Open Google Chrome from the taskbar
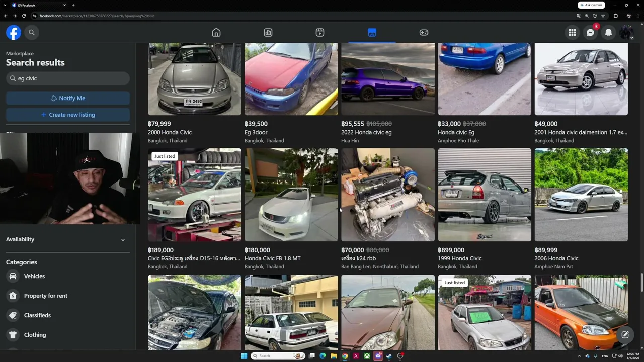 345,356
